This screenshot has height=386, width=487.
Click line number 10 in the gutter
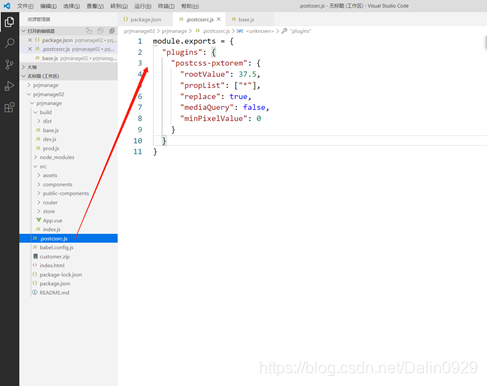pyautogui.click(x=138, y=141)
